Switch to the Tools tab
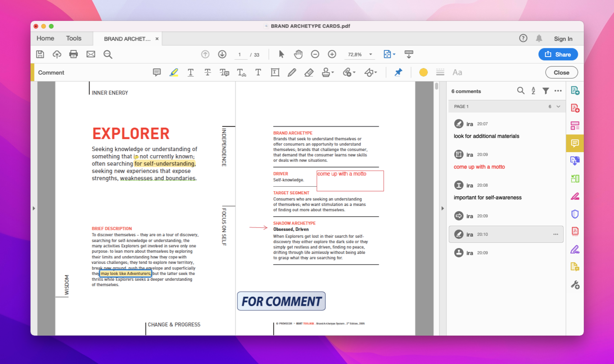The image size is (614, 364). (74, 38)
